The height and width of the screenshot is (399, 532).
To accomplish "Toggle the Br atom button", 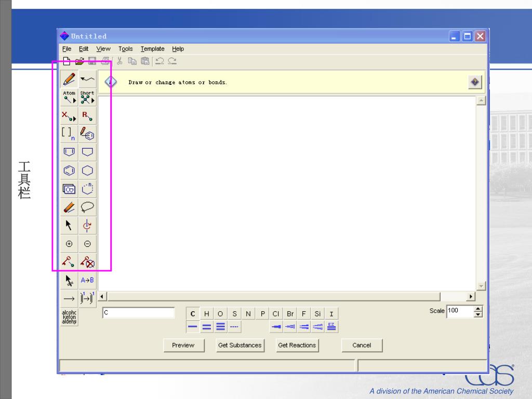I will point(290,314).
